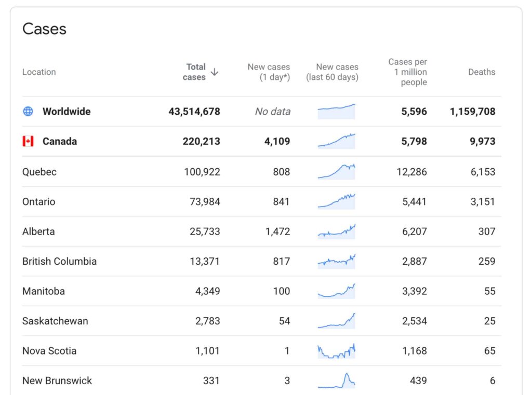Select the British Columbia location name

tap(59, 261)
